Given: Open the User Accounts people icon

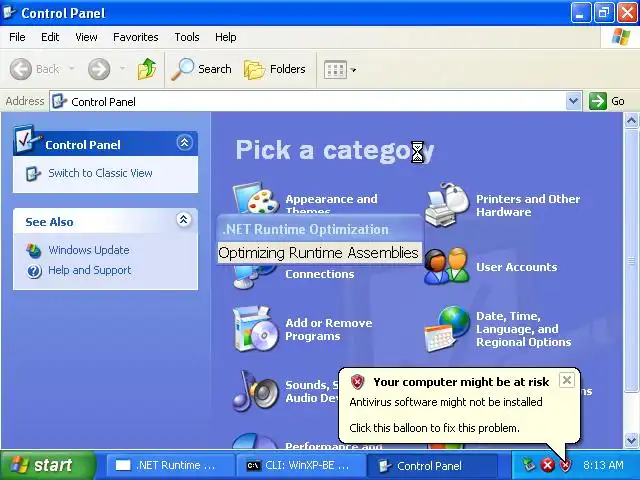Looking at the screenshot, I should (x=447, y=266).
